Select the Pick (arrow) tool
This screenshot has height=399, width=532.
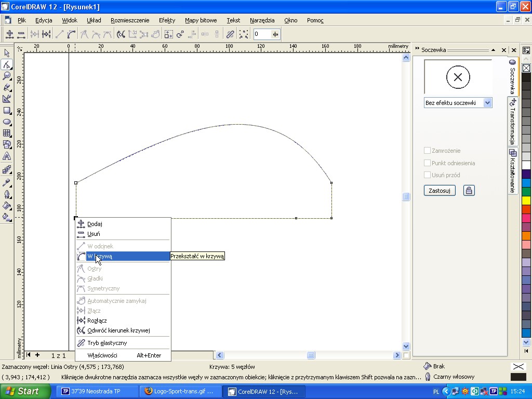pos(7,53)
